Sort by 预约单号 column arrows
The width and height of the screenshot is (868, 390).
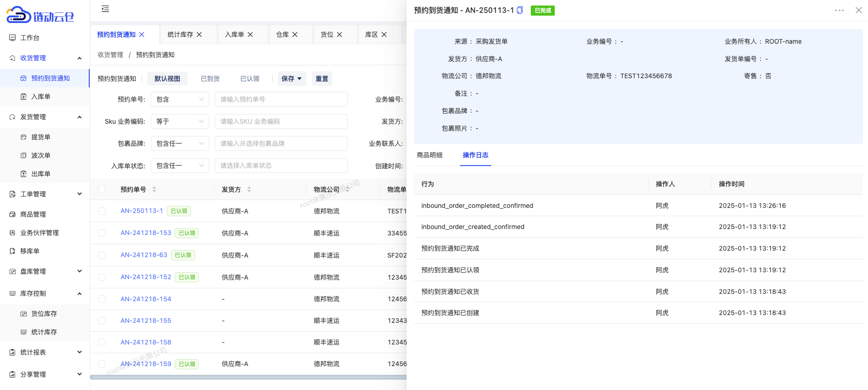click(x=154, y=189)
